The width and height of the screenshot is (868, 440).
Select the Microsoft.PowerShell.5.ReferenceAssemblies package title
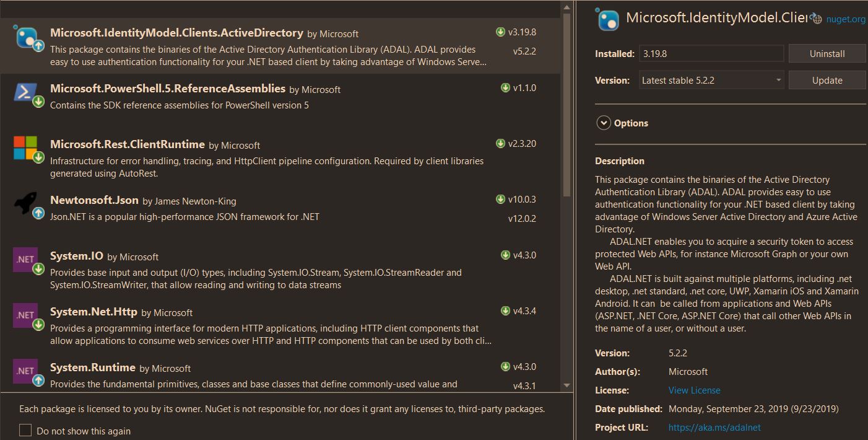pos(168,89)
